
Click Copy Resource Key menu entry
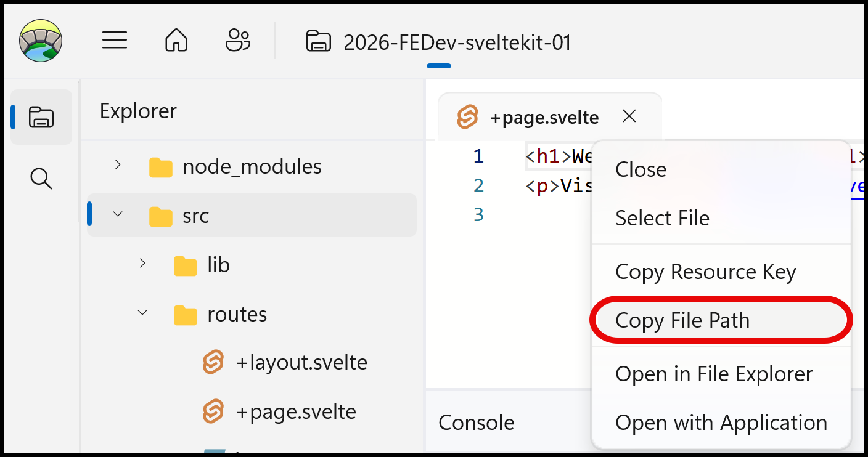pos(705,272)
